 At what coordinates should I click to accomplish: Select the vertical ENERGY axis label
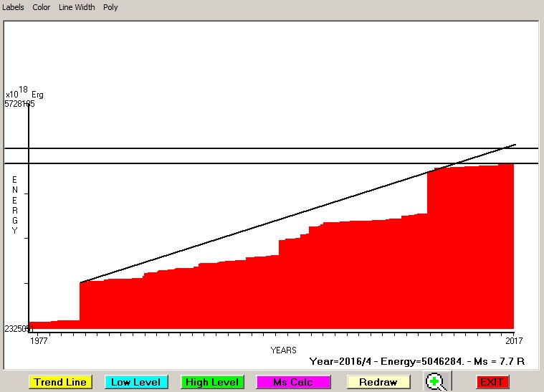point(14,205)
